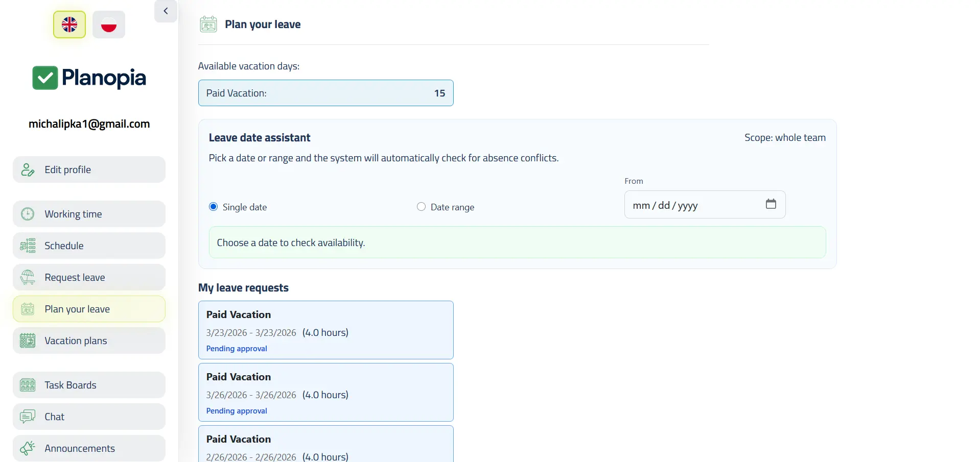Open the 3/26/2026 Paid Vacation request

click(325, 393)
